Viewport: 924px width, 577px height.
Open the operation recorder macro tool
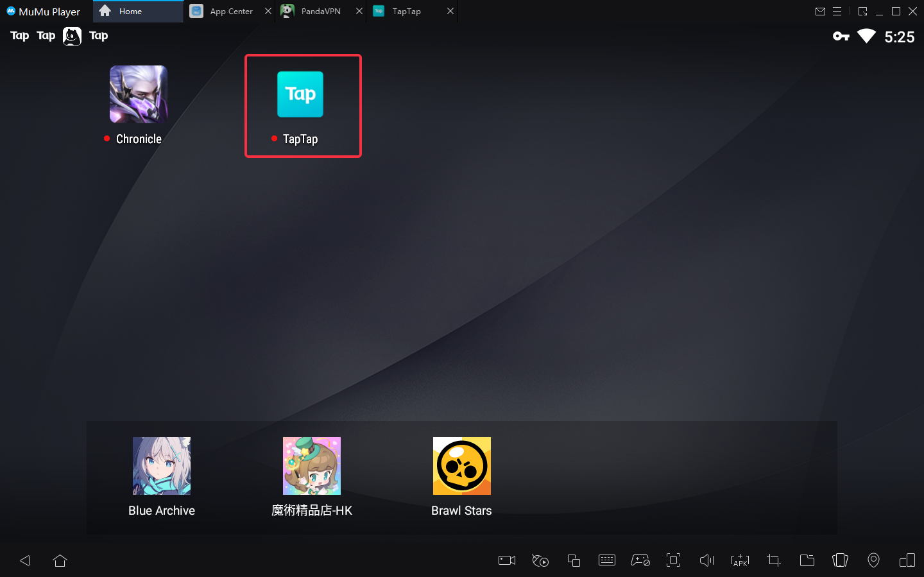pos(540,560)
